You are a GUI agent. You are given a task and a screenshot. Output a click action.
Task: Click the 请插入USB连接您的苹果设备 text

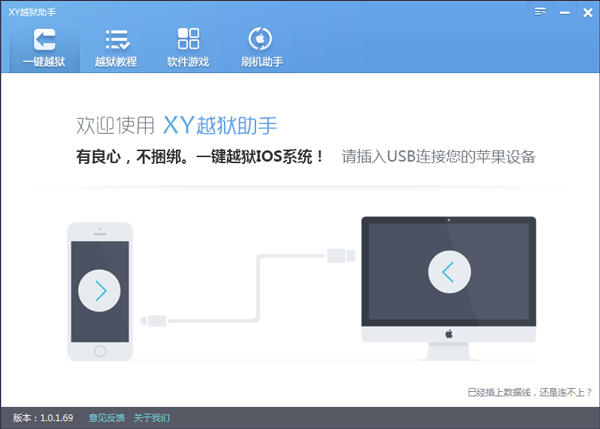click(439, 157)
